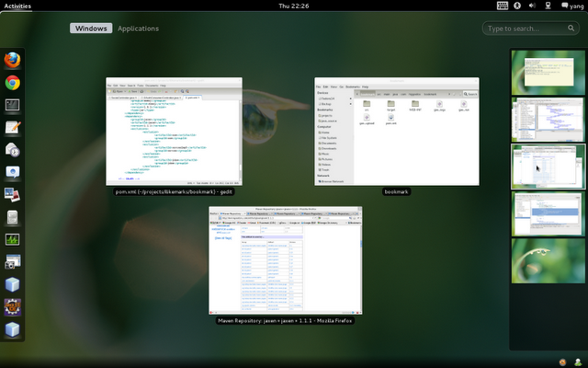Open the Universal Access menu icon
The height and width of the screenshot is (368, 588).
517,6
